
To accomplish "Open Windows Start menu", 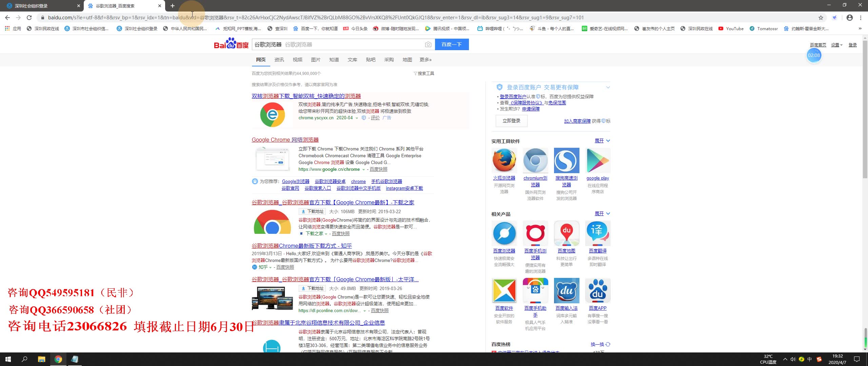I will [x=8, y=359].
